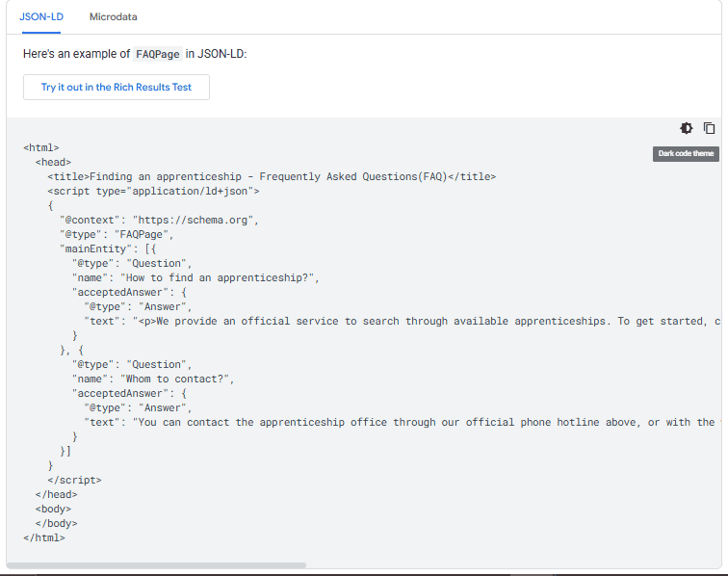
Task: Click the horizontal scrollbar under the code
Action: 156,565
